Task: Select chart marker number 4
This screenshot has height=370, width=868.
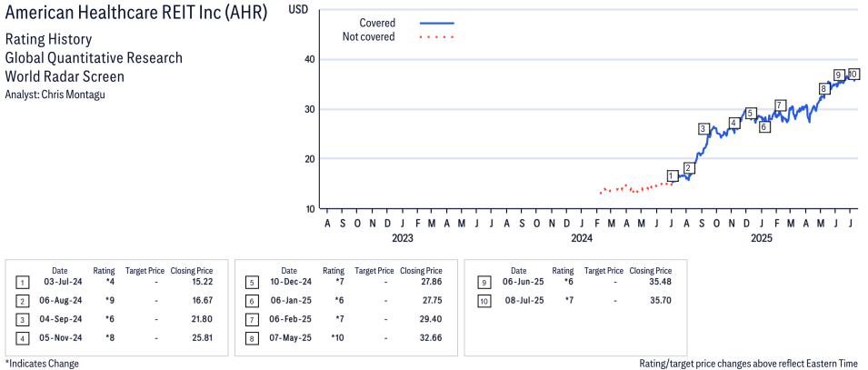Action: click(733, 123)
